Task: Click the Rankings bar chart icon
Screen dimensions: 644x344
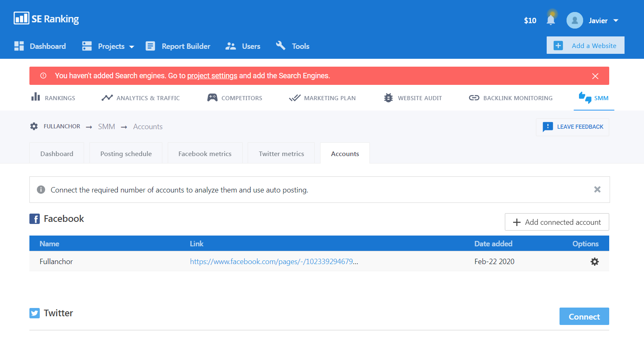Action: coord(36,97)
